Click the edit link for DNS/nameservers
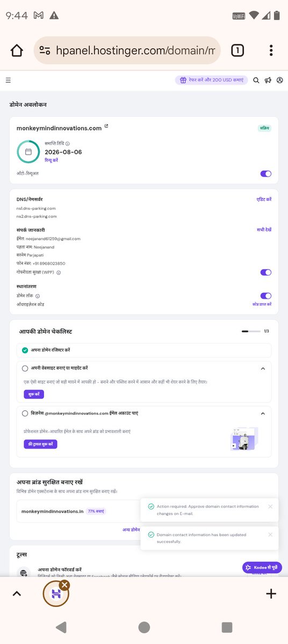The width and height of the screenshot is (288, 644). tap(264, 199)
